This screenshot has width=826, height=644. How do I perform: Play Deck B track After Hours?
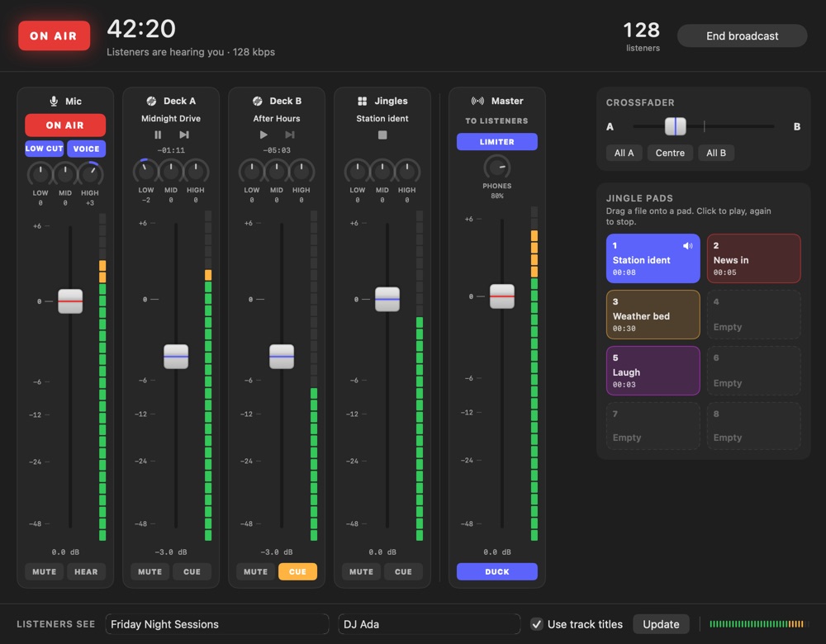pyautogui.click(x=263, y=135)
